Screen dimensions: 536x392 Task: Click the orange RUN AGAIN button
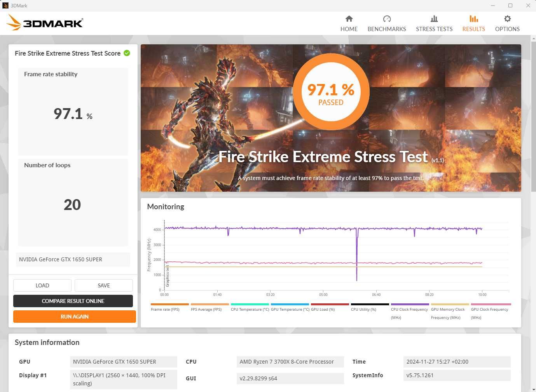75,317
